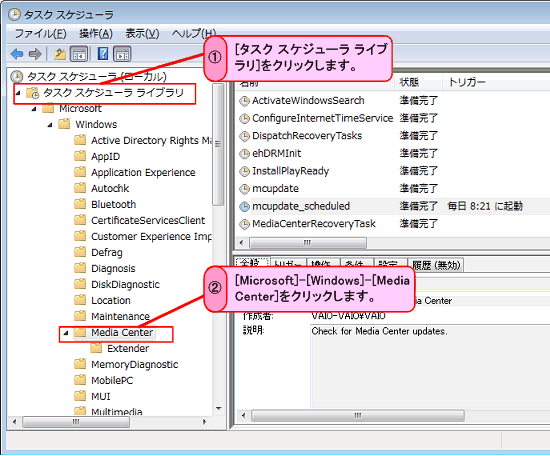The image size is (550, 456).
Task: Click the clock icon of ehDRMInit task
Action: coord(244,154)
